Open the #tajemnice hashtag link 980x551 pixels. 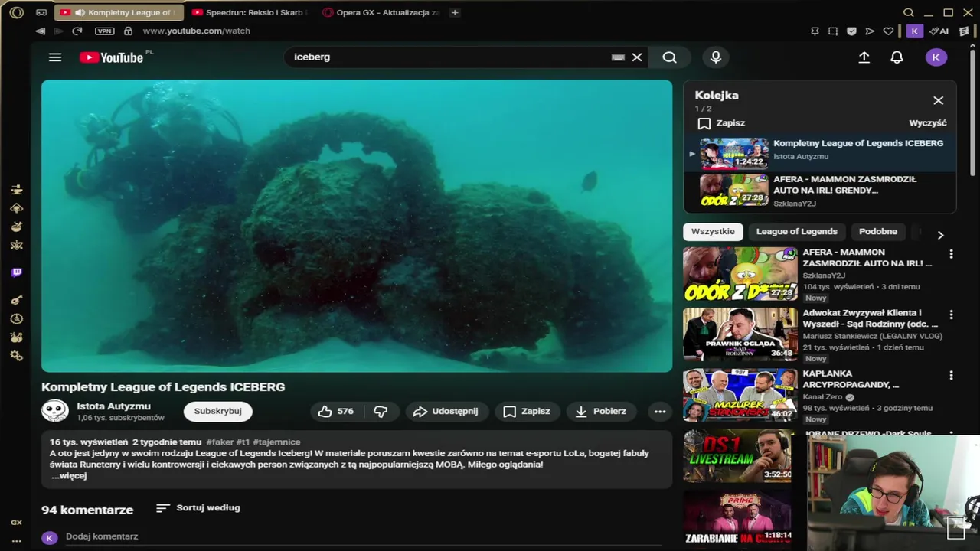tap(276, 442)
